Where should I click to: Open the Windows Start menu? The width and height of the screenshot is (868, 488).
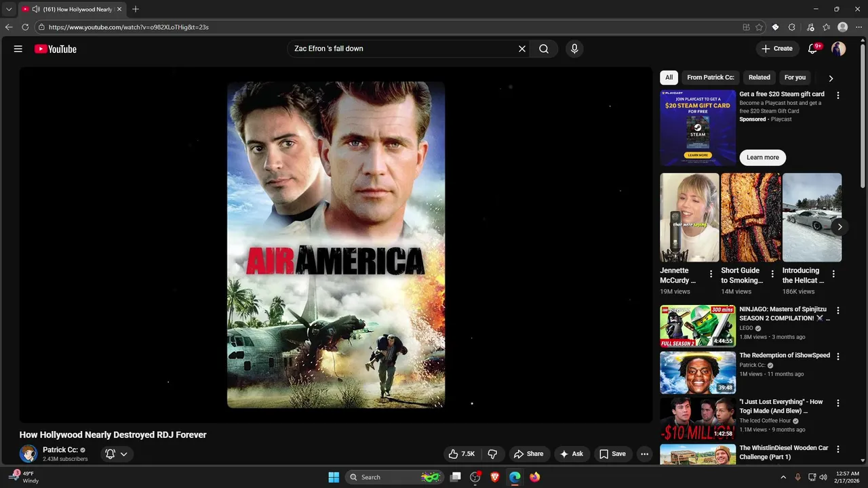(334, 477)
